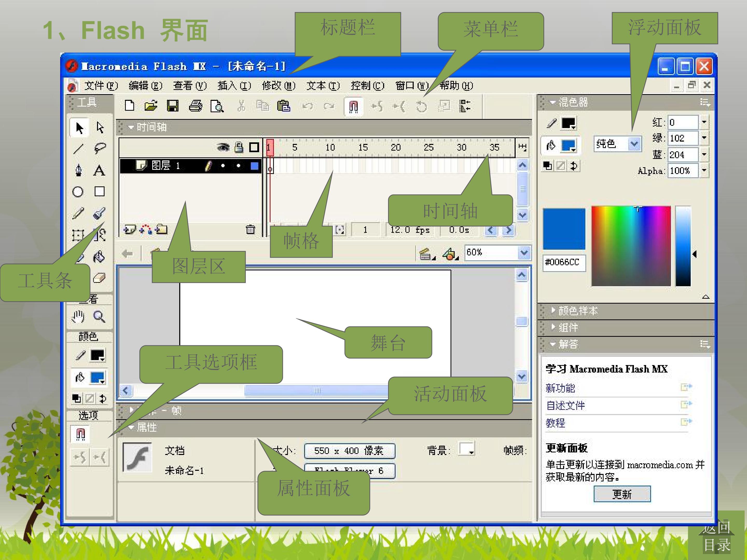This screenshot has width=747, height=560.
Task: Open the 编辑(E) menu
Action: click(145, 86)
